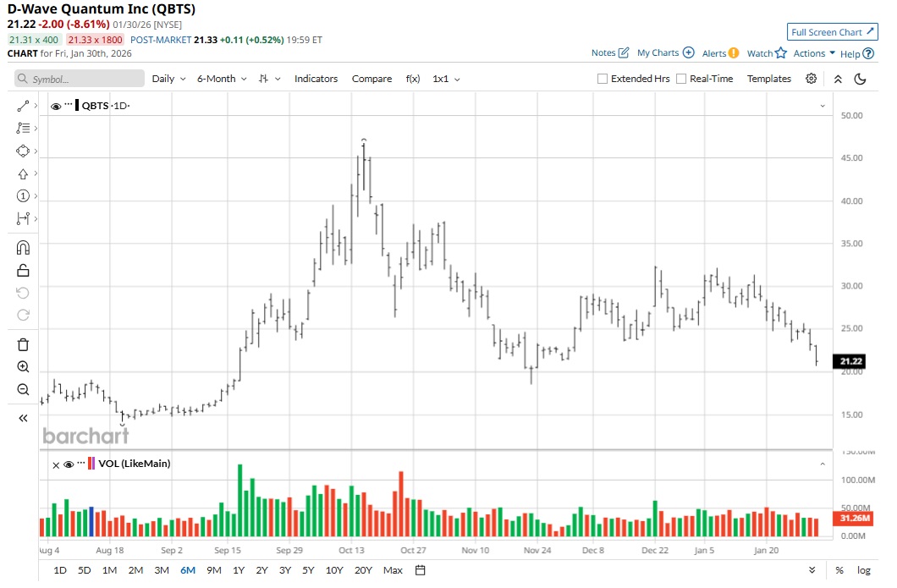Collapse header with double up arrows
Image resolution: width=897 pixels, height=588 pixels.
(x=838, y=79)
